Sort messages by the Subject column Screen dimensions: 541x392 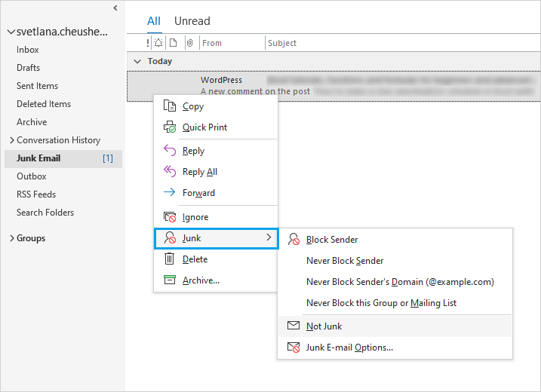[x=282, y=43]
